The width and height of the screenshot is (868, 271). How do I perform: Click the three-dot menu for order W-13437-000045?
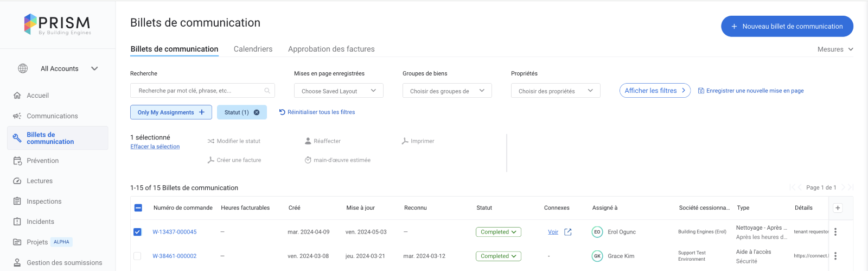tap(835, 232)
